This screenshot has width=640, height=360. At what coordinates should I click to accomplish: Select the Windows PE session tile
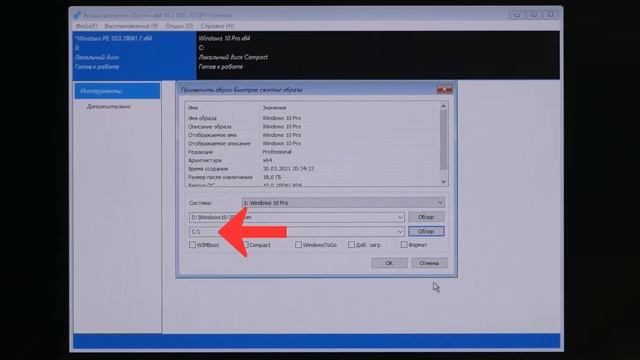pyautogui.click(x=134, y=55)
